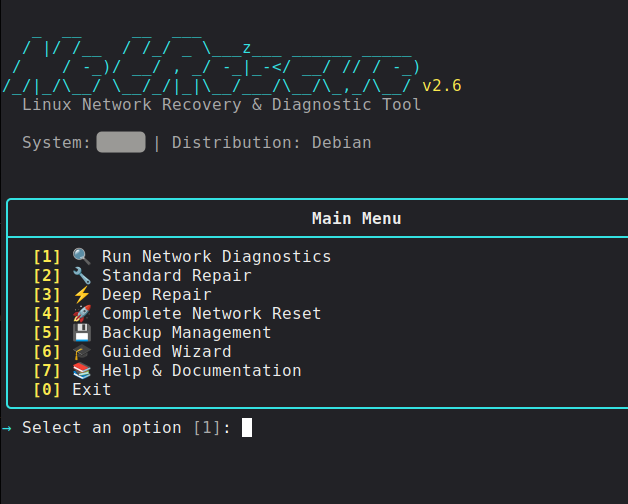Click option number [5]

47,333
